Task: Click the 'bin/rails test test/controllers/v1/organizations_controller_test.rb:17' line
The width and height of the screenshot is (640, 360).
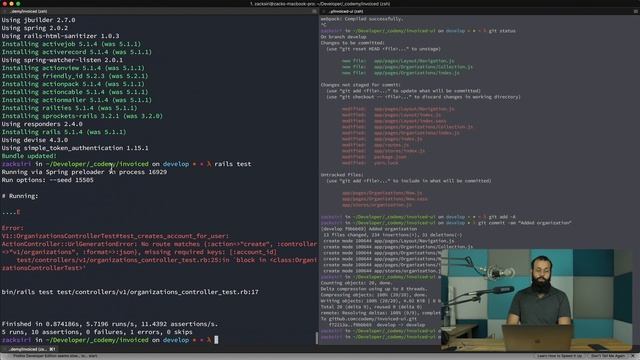Action: [130, 292]
